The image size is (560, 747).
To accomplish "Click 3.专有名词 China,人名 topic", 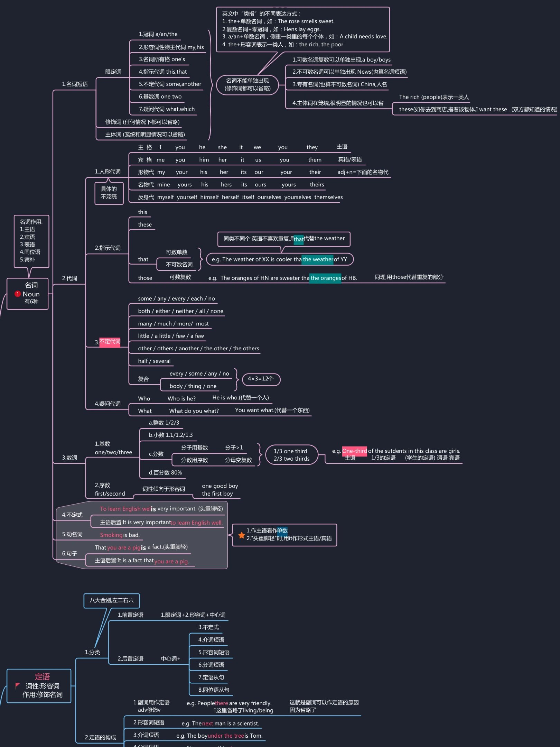I will 339,84.
